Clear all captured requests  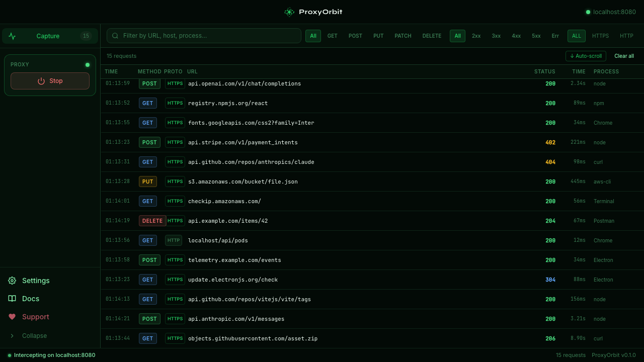pos(624,56)
